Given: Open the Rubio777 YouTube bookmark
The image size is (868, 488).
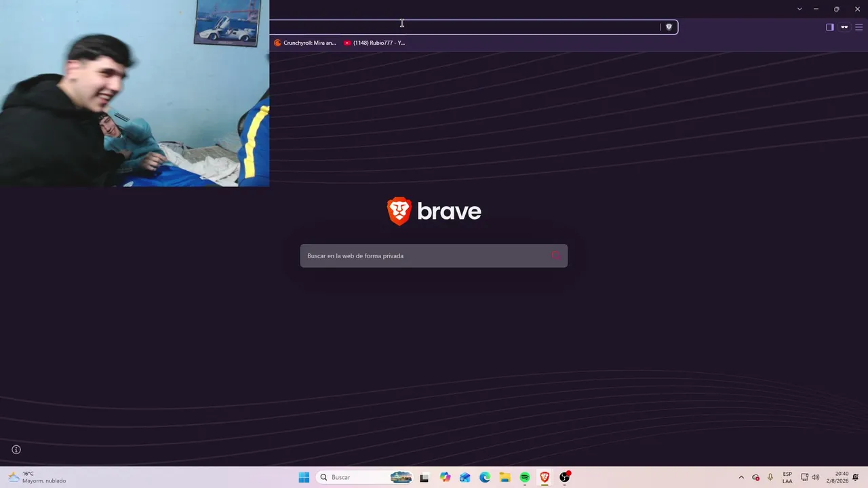Looking at the screenshot, I should 374,43.
